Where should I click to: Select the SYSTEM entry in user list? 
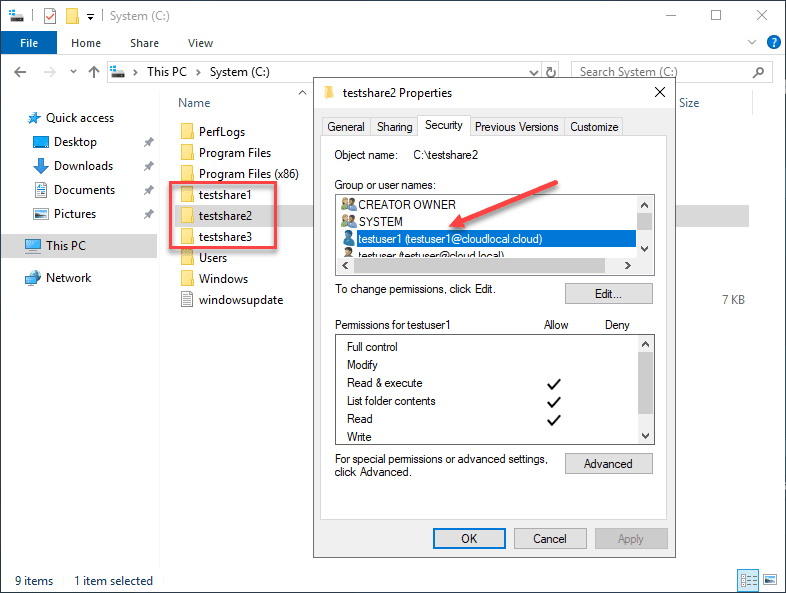click(381, 221)
